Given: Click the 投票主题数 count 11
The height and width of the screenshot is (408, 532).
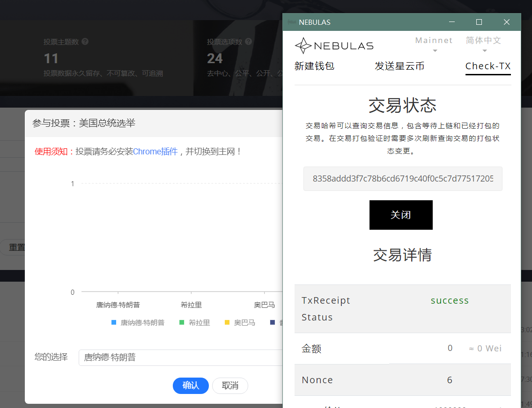Looking at the screenshot, I should (x=51, y=58).
